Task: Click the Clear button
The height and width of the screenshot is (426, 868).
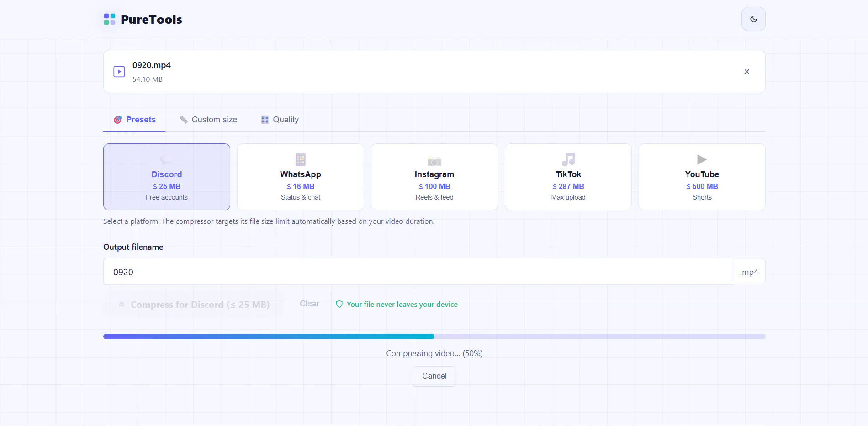Action: tap(309, 304)
